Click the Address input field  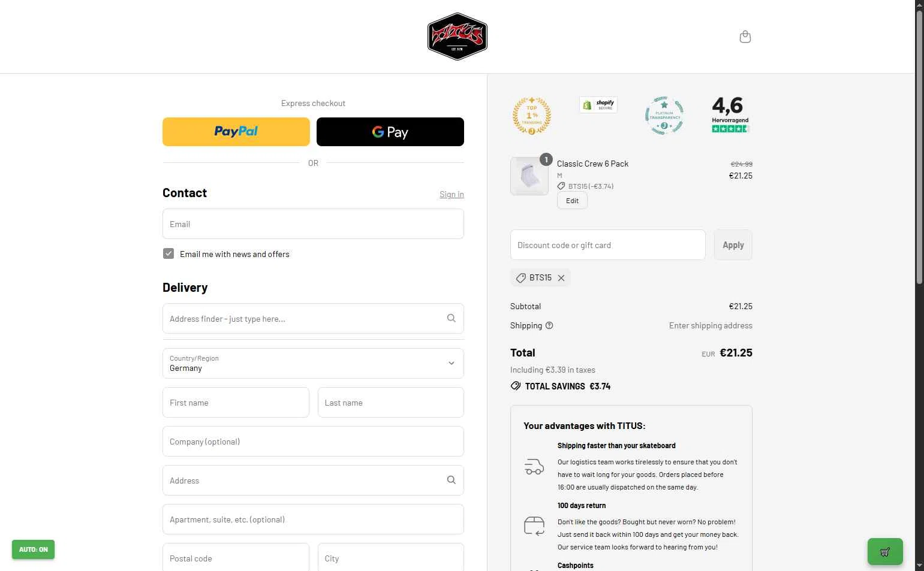pos(313,480)
